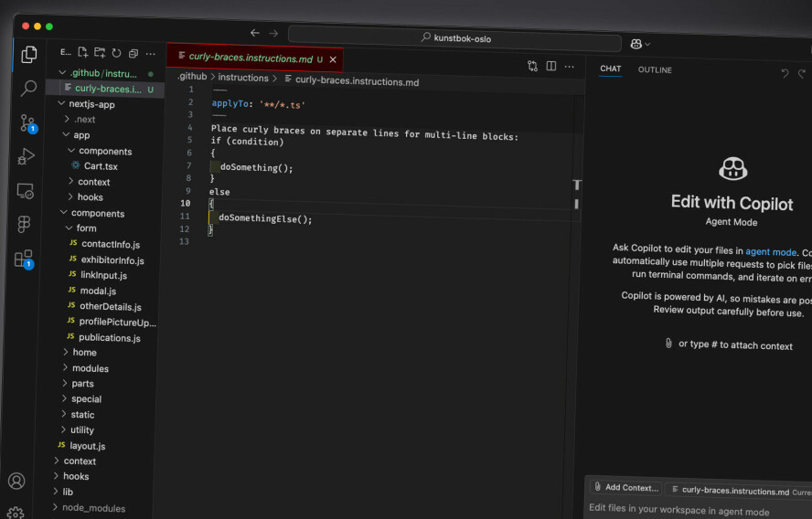Go back using the navigation arrow
Viewport: 812px width, 519px height.
[255, 33]
